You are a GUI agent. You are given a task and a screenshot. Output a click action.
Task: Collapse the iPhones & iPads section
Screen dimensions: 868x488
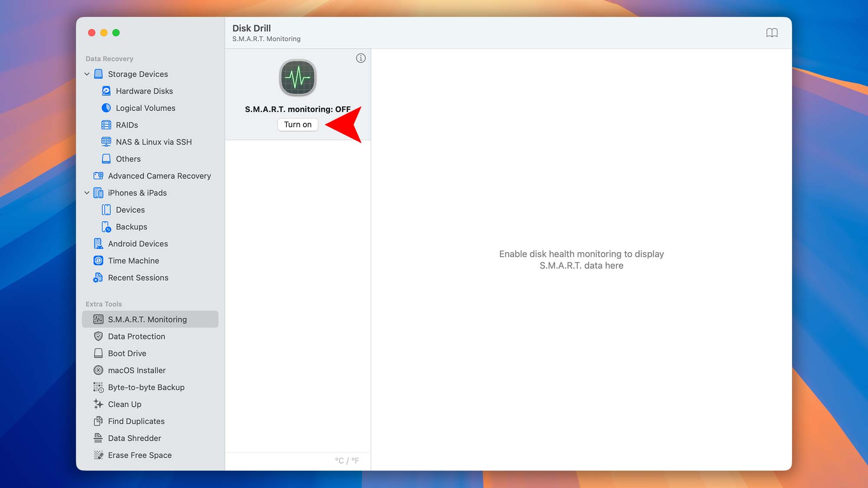[87, 193]
